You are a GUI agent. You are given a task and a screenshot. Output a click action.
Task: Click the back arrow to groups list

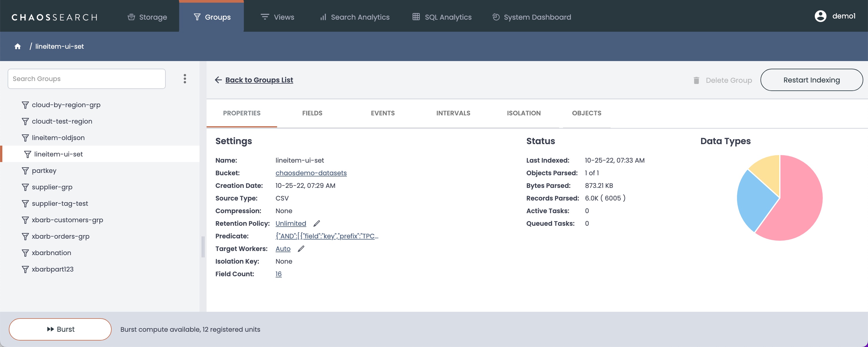(218, 80)
